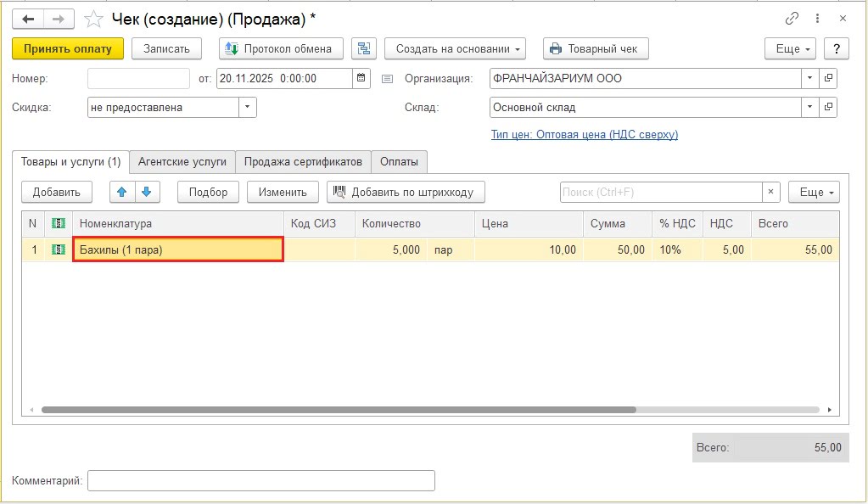Viewport: 868px width, 504px height.
Task: Open the Тип цен: Оптовая цена link
Action: coord(584,134)
